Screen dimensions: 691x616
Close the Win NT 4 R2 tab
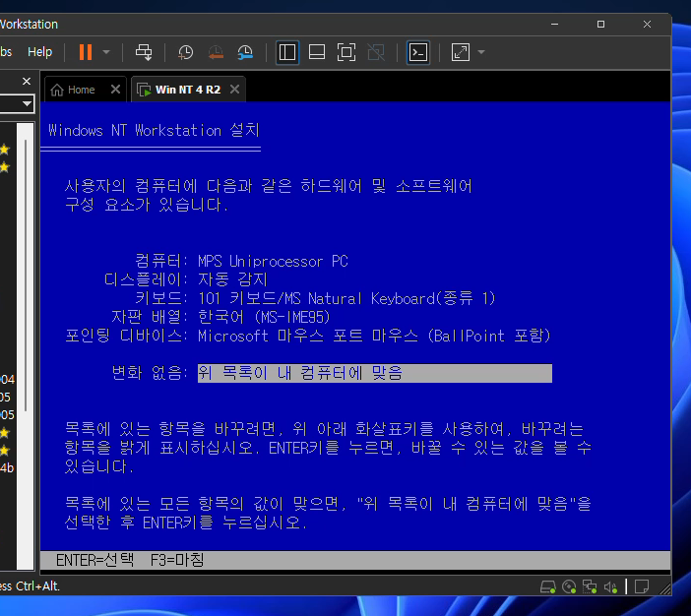click(235, 90)
